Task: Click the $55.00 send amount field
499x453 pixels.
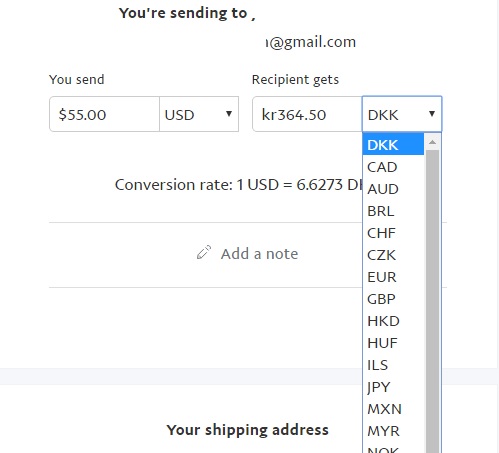Action: tap(104, 114)
